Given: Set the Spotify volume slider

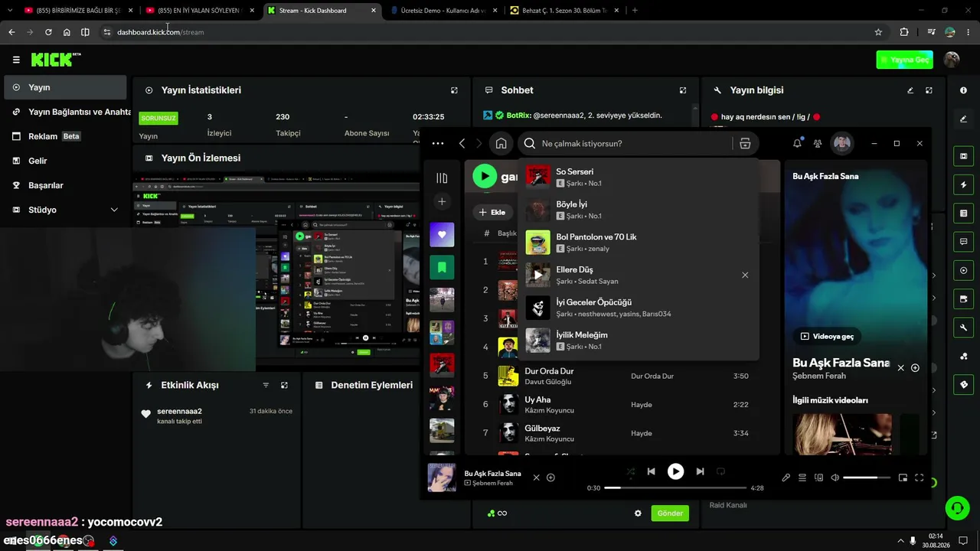Looking at the screenshot, I should tap(867, 478).
